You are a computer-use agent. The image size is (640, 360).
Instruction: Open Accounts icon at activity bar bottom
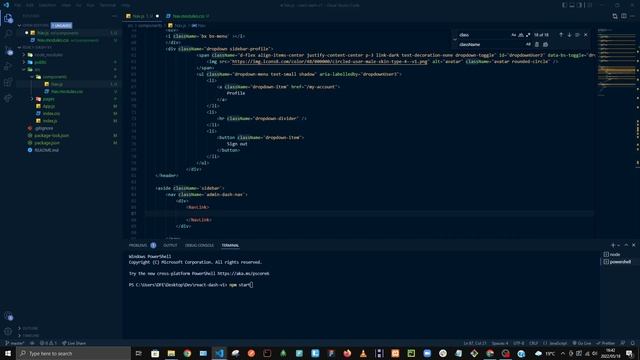tap(8, 316)
